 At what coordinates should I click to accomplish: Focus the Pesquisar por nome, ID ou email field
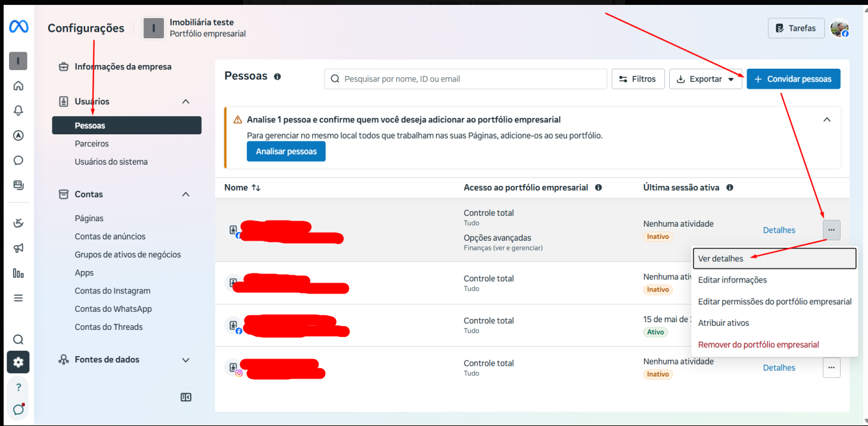click(x=466, y=79)
